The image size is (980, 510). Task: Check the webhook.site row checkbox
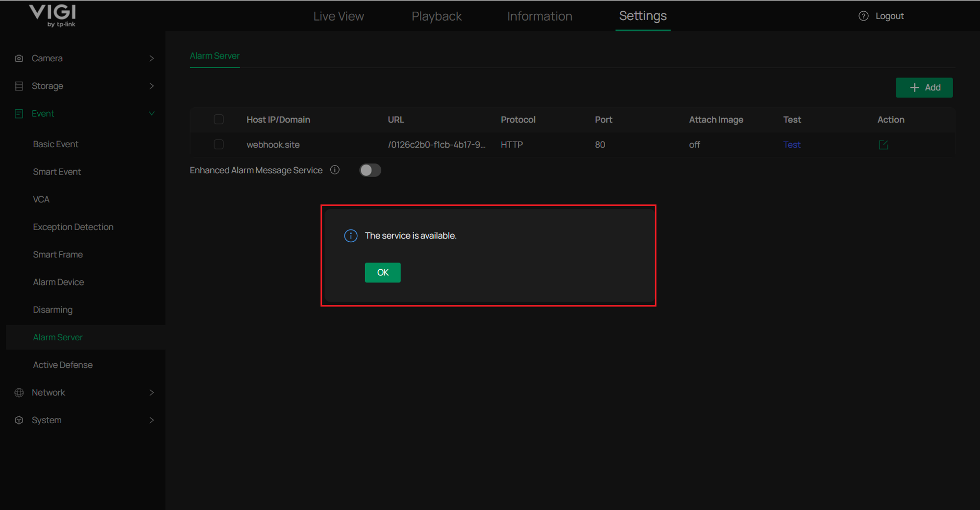click(219, 144)
